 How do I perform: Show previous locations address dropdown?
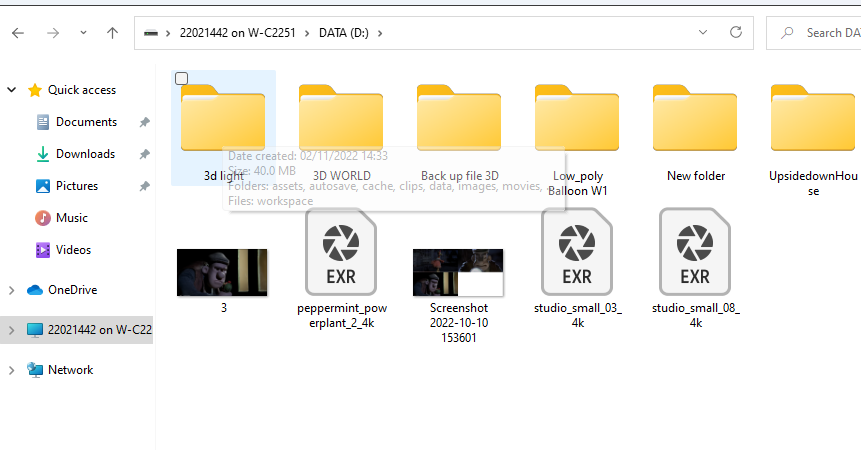pyautogui.click(x=703, y=32)
